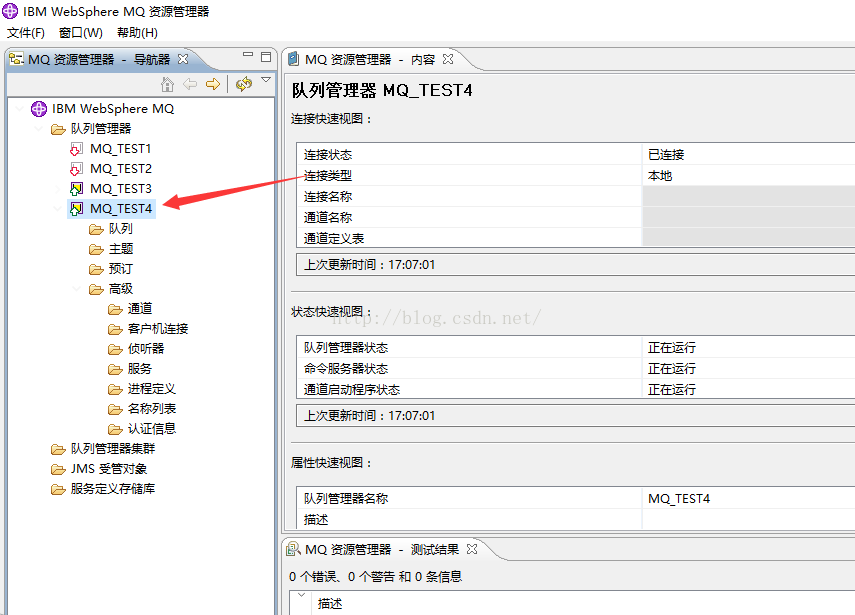The width and height of the screenshot is (855, 615).
Task: Click the 连接类型 value 本地
Action: pos(660,176)
